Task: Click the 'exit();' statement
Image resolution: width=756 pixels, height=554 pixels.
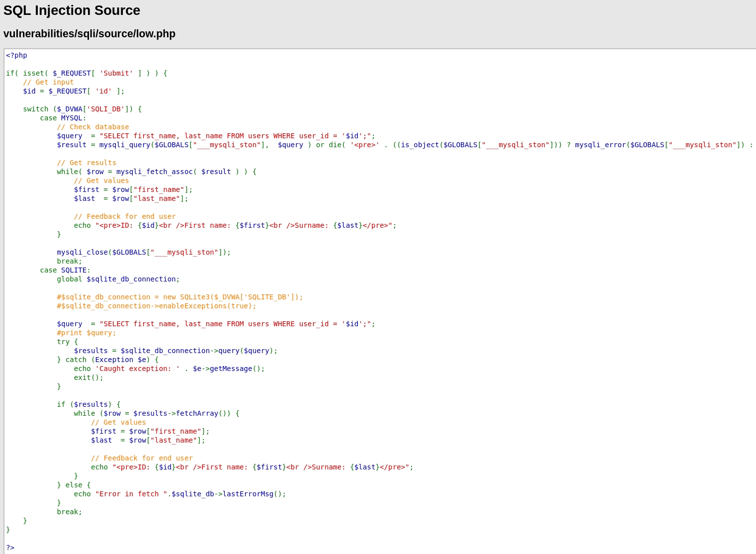Action: 88,377
